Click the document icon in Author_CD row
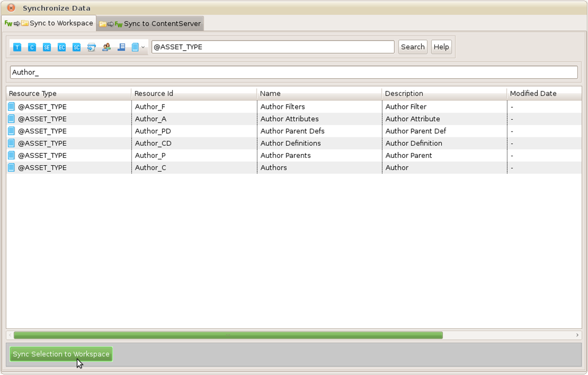This screenshot has width=588, height=375. [x=11, y=143]
